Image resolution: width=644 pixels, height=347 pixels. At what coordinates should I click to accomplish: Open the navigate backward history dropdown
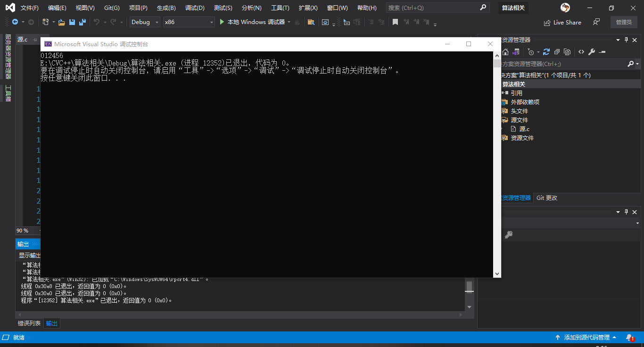coord(22,22)
